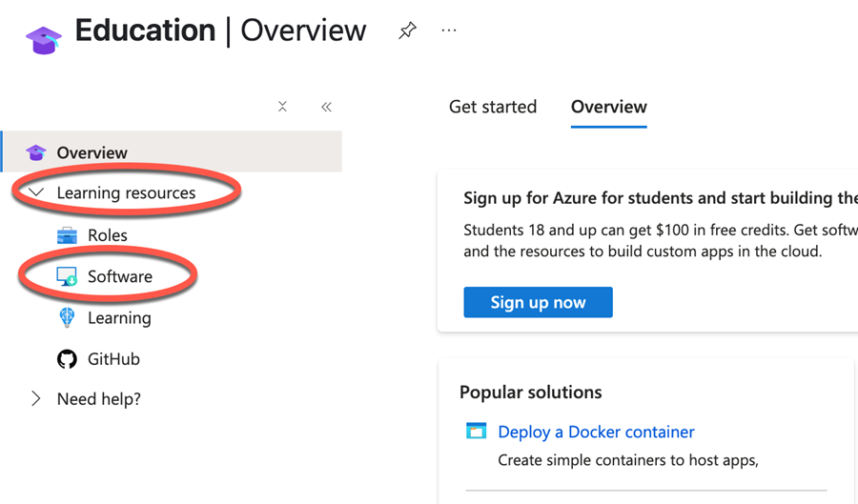Select Overview in the sidebar
Screen dimensions: 858x504
173,152
